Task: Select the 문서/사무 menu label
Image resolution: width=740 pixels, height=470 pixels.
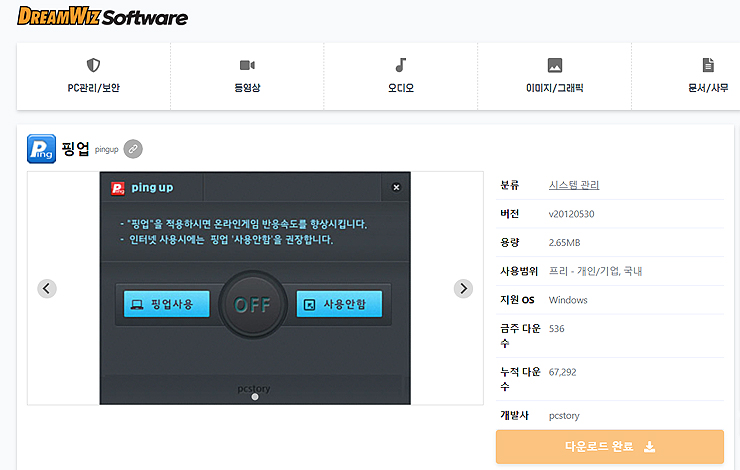Action: 708,88
